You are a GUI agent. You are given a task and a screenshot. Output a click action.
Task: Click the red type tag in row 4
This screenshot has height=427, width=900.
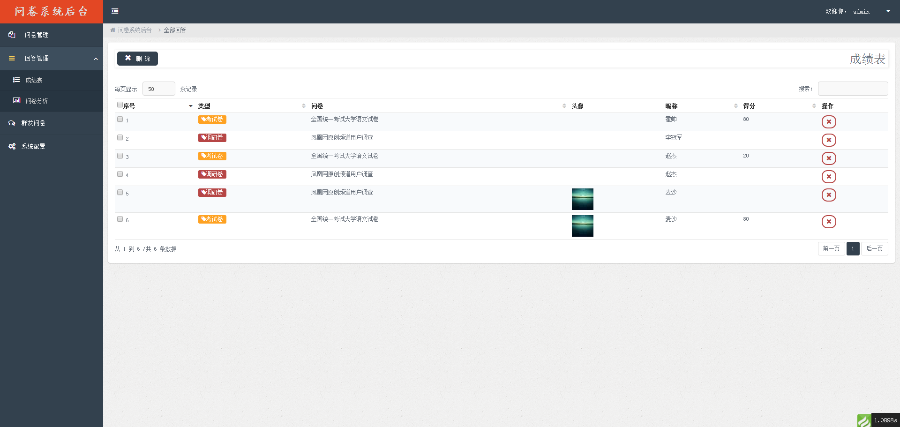click(x=212, y=174)
